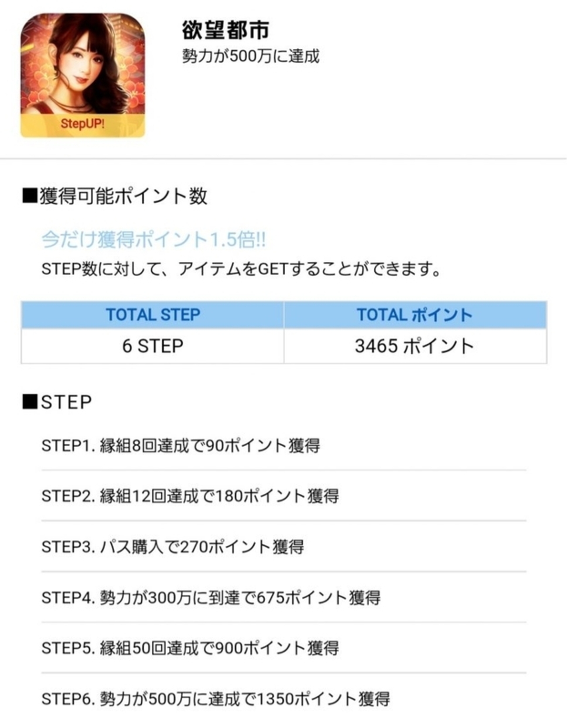This screenshot has height=728, width=567.
Task: Open STEP1 縁組8回達成 row
Action: click(284, 445)
